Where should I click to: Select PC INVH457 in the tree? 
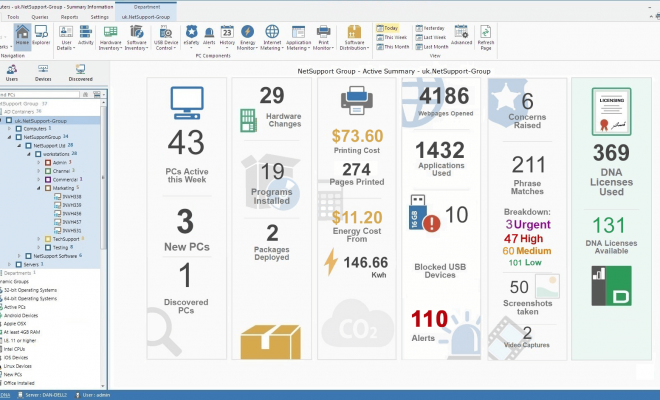point(68,222)
